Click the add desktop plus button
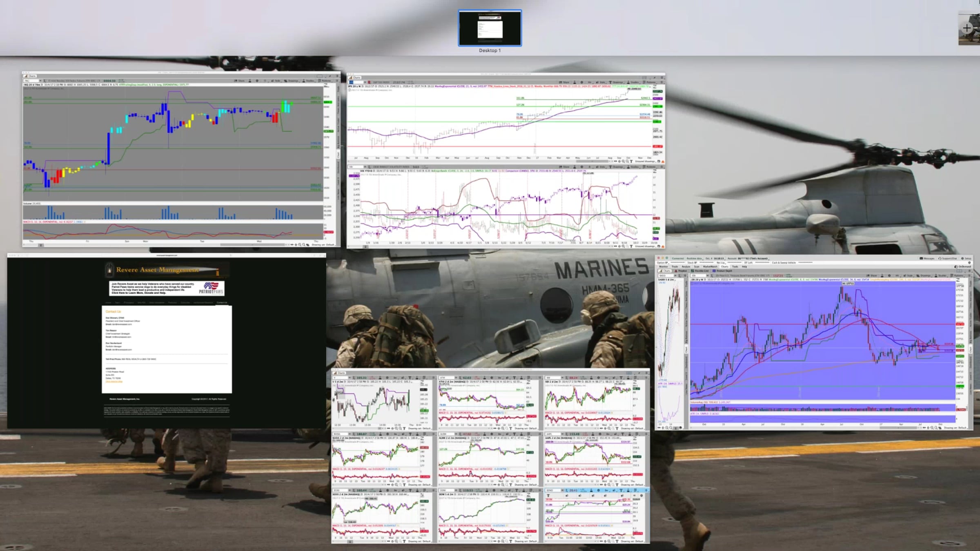 coord(967,28)
